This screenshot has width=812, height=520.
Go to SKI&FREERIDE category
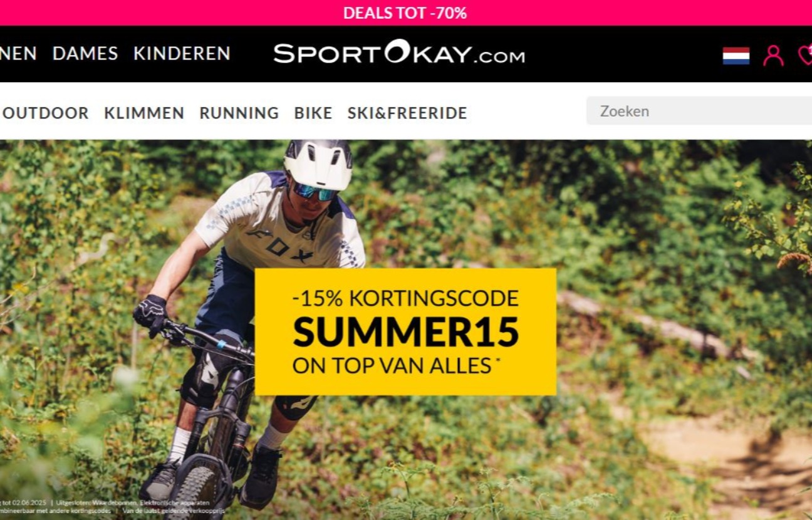pos(407,113)
